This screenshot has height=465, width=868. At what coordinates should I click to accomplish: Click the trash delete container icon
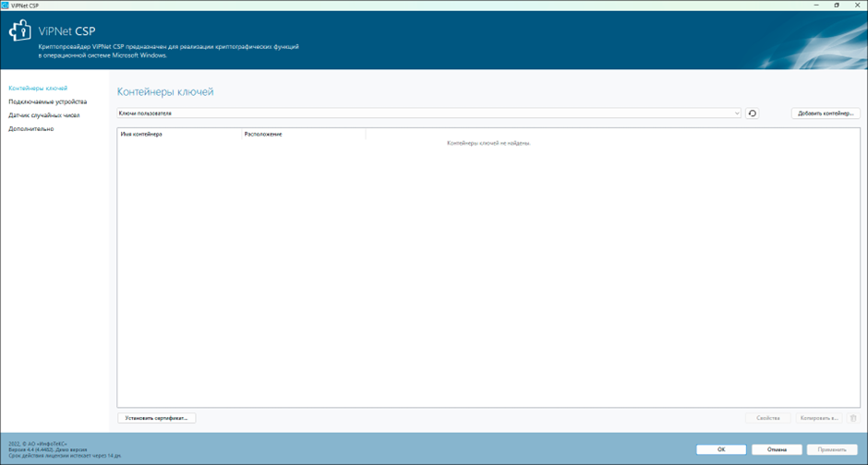point(853,418)
